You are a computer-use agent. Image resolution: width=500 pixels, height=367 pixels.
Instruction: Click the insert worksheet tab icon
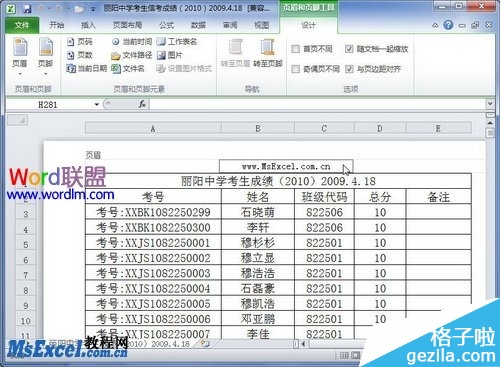coord(205,343)
